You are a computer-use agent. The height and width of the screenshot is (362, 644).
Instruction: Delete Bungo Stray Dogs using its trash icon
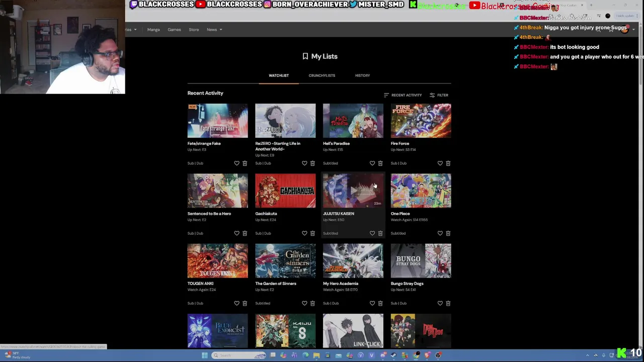448,303
